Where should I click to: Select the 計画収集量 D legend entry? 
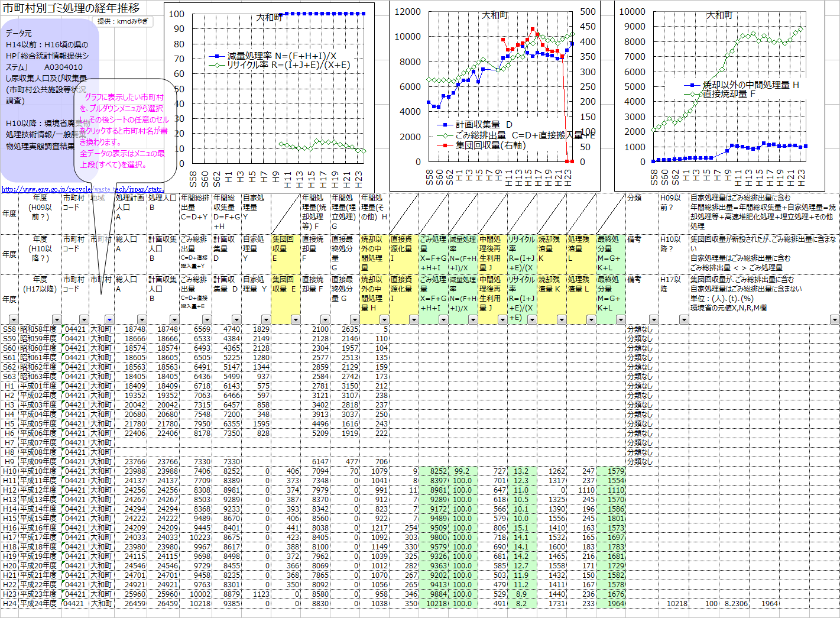coord(475,125)
